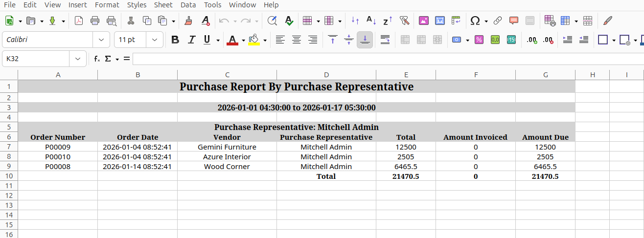Insert comment speech bubble icon
This screenshot has height=238, width=644.
pyautogui.click(x=514, y=21)
